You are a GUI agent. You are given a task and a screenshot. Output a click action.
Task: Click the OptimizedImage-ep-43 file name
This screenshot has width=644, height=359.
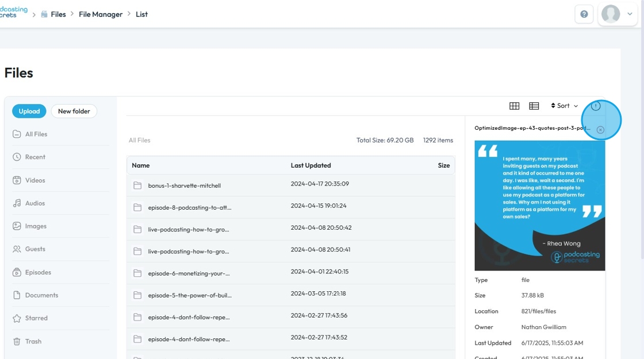532,128
